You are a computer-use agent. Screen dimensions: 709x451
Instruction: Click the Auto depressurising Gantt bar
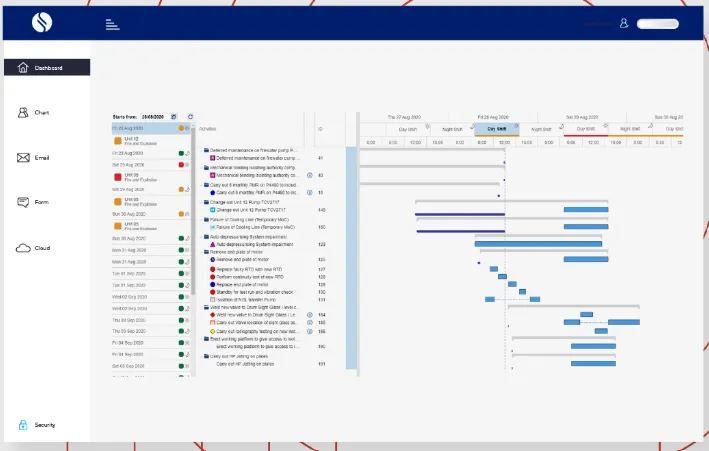pos(538,244)
